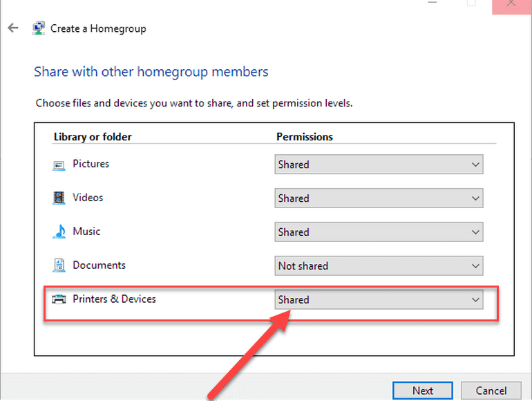Image resolution: width=532 pixels, height=401 pixels.
Task: Click the 'Create a Homegroup' title text
Action: tap(98, 29)
